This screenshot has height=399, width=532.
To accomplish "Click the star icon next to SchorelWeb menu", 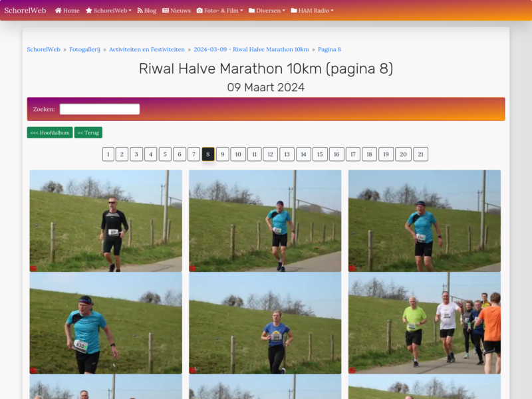I will tap(89, 11).
